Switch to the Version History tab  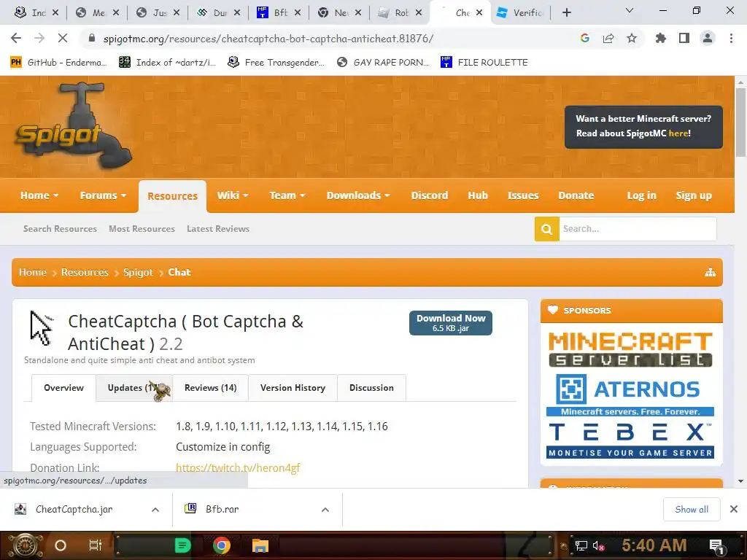293,388
